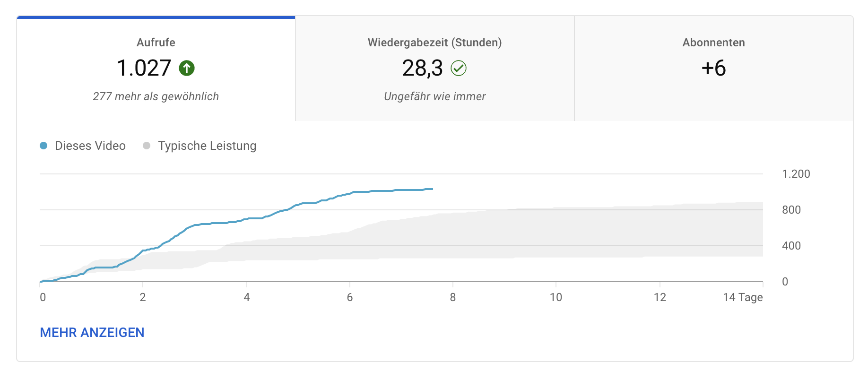This screenshot has width=868, height=380.
Task: Click the green checkmark icon beside 28,3
Action: [459, 68]
